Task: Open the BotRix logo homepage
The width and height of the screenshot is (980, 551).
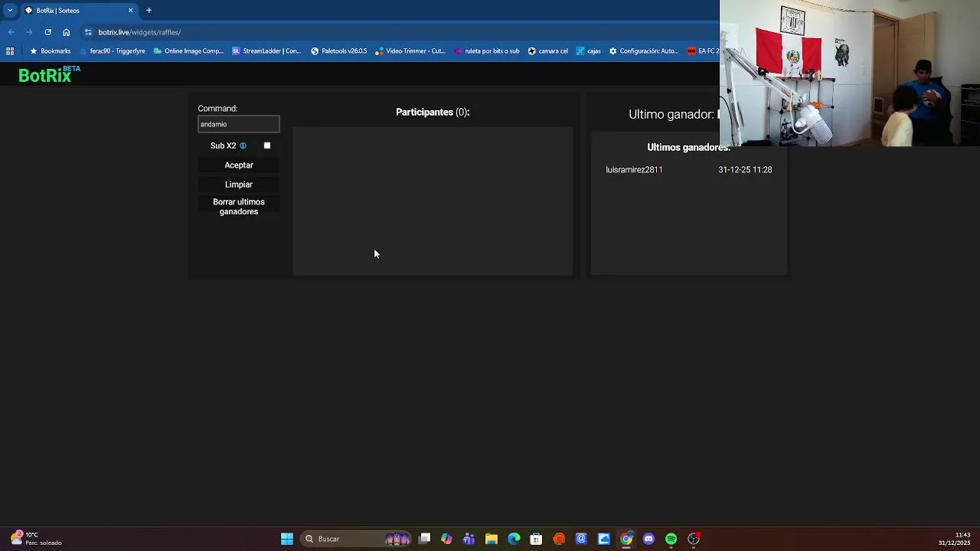Action: coord(49,74)
